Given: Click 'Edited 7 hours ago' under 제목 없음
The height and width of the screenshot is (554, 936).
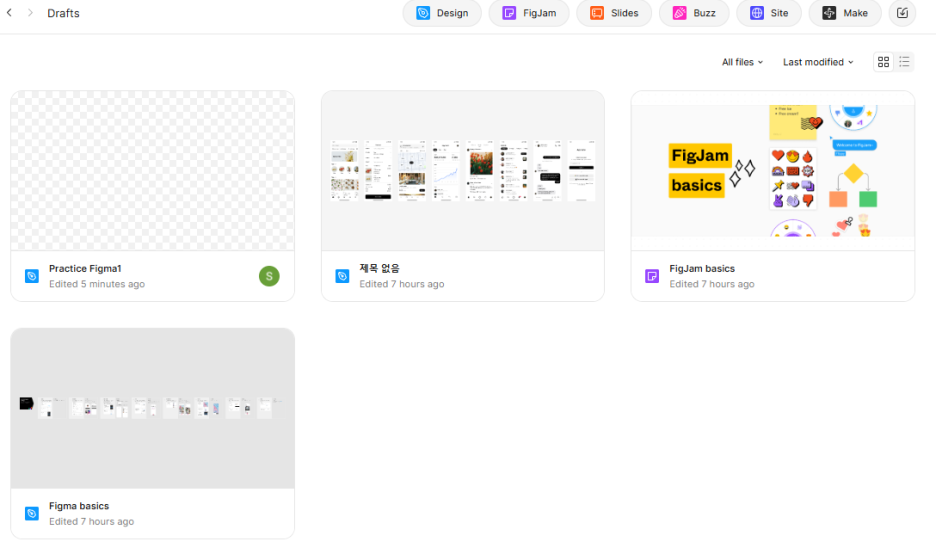Looking at the screenshot, I should coord(402,284).
